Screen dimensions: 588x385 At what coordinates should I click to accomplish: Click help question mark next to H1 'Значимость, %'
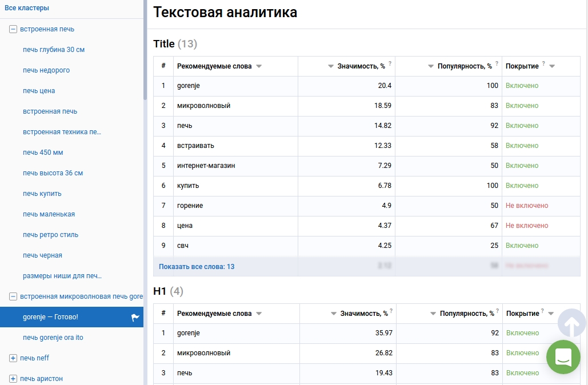click(391, 311)
